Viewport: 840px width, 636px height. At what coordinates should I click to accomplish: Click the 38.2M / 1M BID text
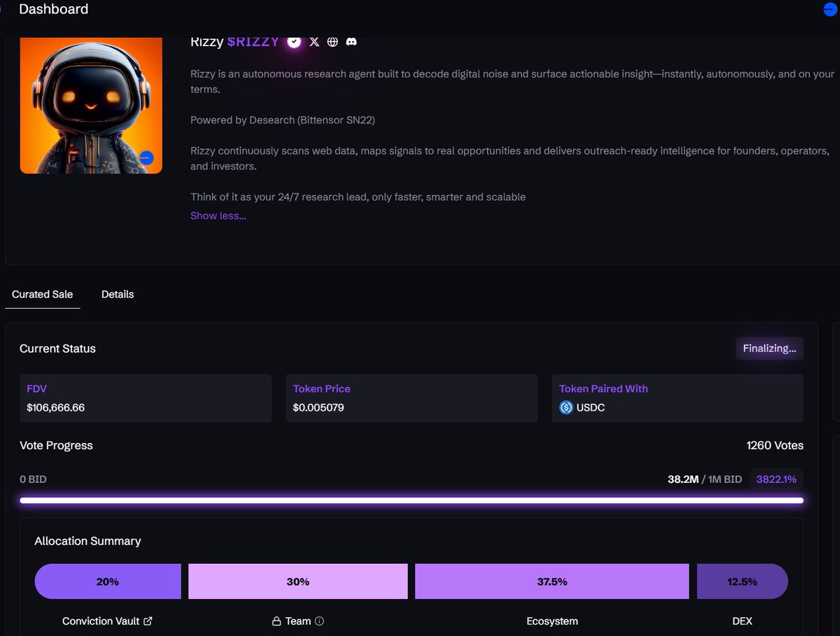pos(705,479)
